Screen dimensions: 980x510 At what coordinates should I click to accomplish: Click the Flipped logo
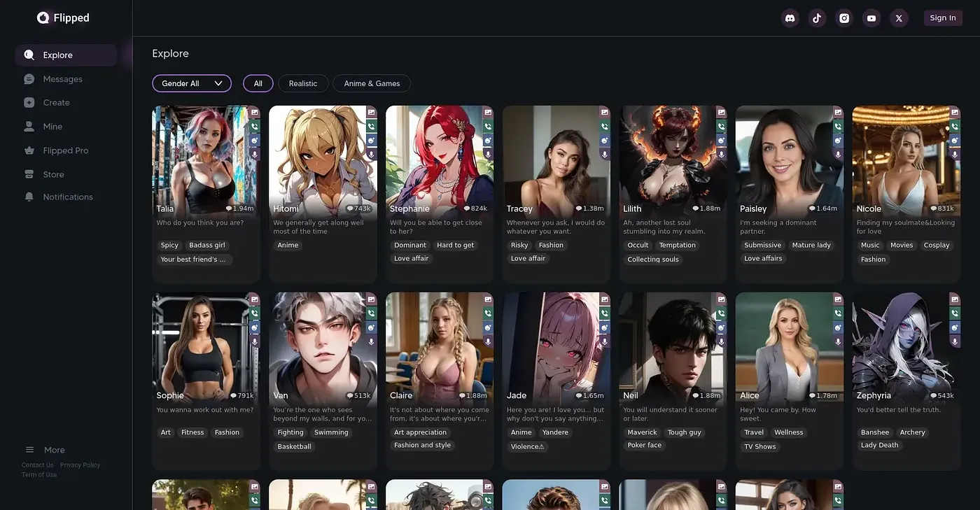coord(63,17)
